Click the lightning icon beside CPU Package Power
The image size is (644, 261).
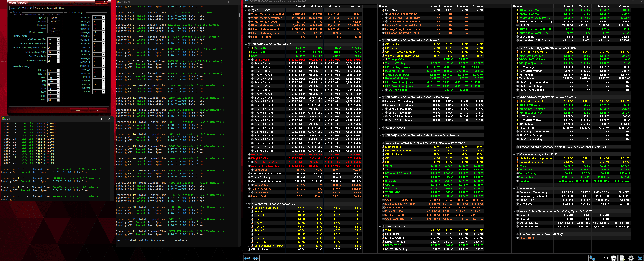coord(383,67)
